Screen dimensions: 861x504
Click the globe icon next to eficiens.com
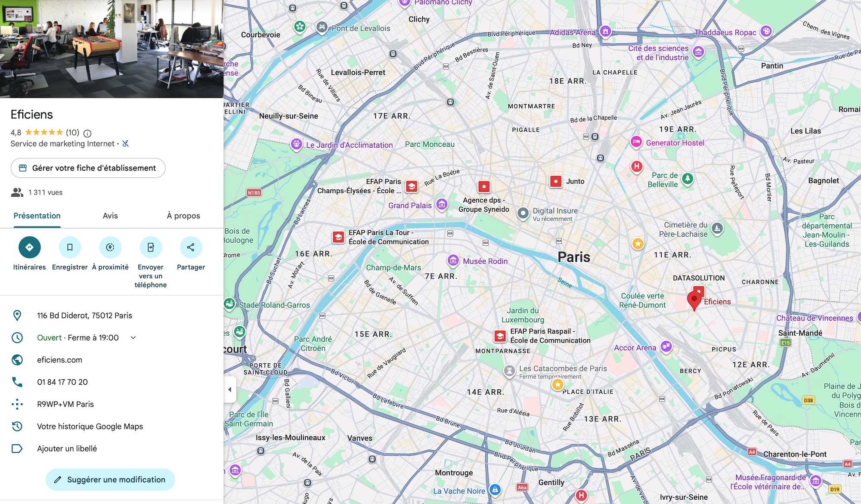17,360
